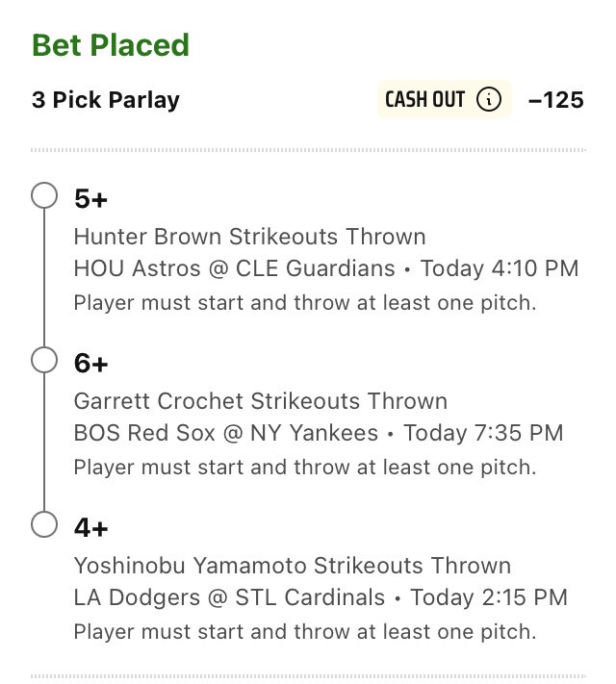The width and height of the screenshot is (616, 684).
Task: Click the -125 parlay odds
Action: pos(555,100)
